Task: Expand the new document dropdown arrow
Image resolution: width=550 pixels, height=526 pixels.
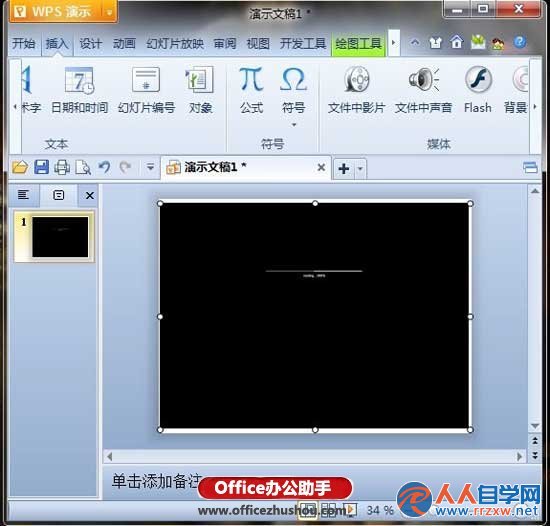Action: [360, 169]
